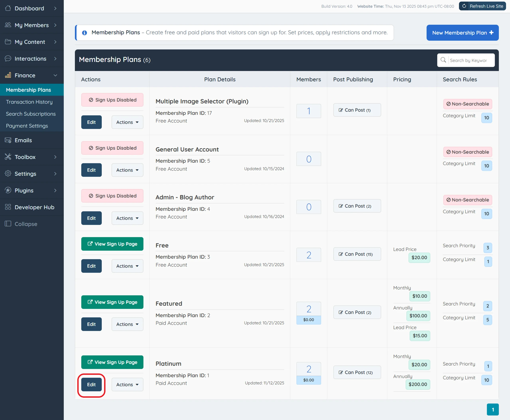This screenshot has width=510, height=420.
Task: Go to Payment Settings menu item
Action: 27,126
